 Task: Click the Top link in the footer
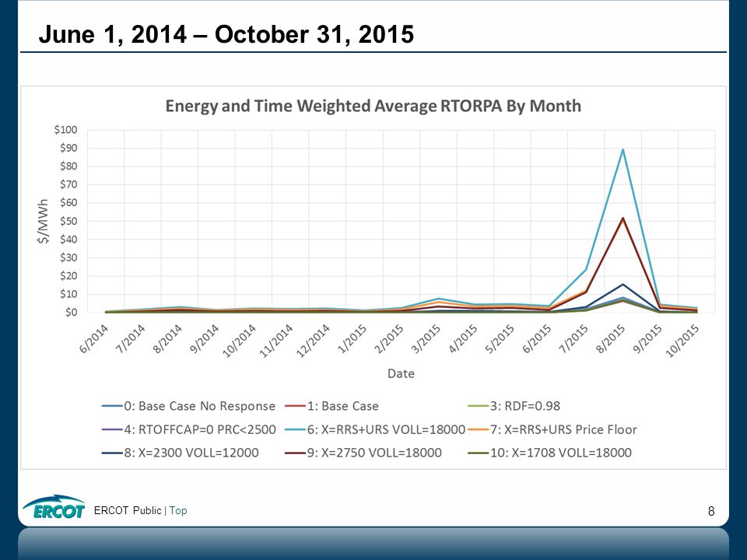178,510
